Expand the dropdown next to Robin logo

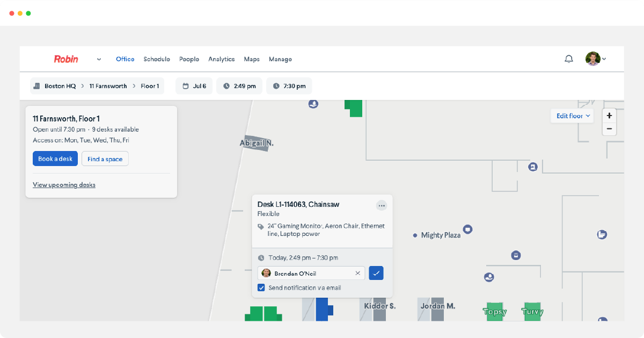coord(99,59)
